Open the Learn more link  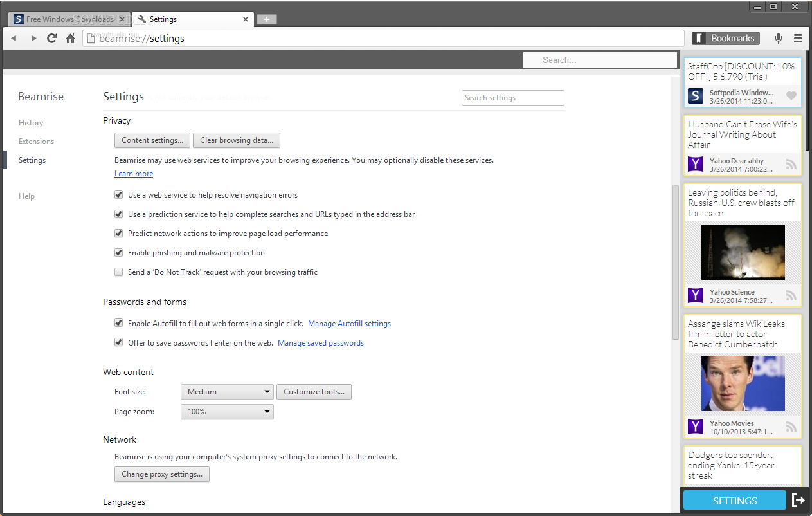[x=134, y=174]
